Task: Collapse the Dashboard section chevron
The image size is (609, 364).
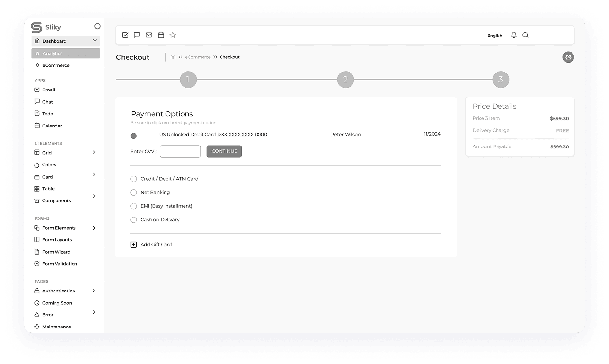Action: click(x=94, y=41)
